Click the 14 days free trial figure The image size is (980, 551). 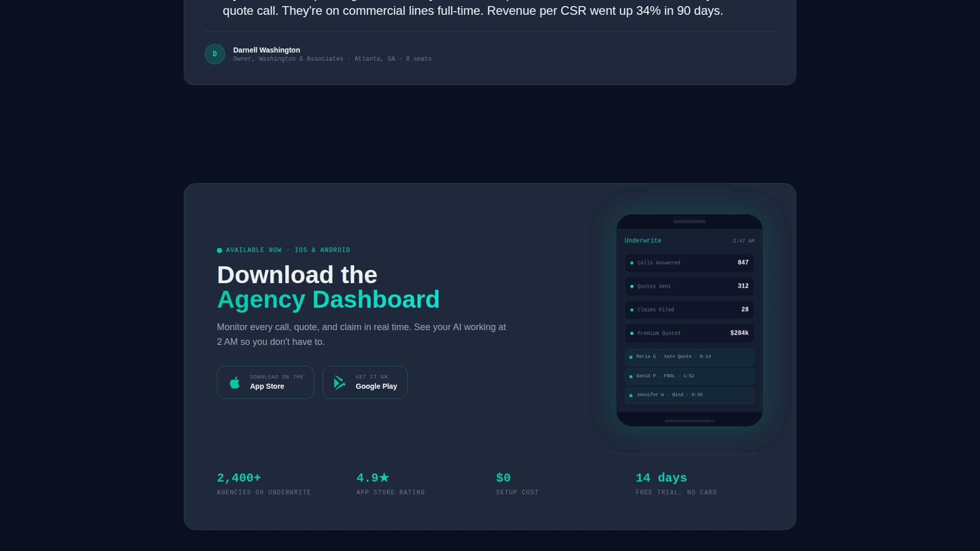[661, 478]
